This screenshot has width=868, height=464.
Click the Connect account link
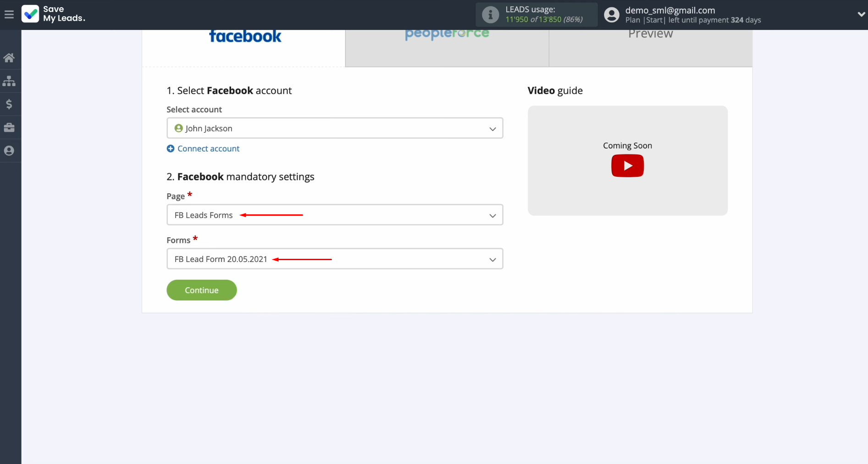click(208, 148)
